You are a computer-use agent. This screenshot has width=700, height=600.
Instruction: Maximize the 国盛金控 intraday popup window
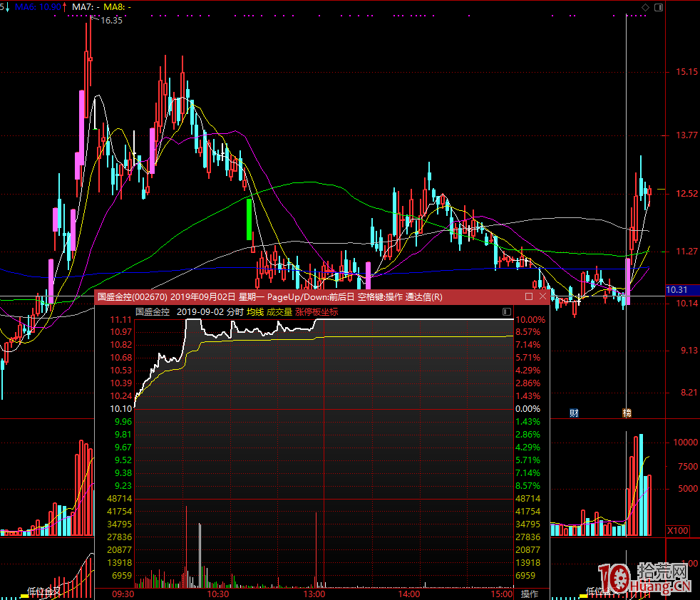pyautogui.click(x=529, y=296)
